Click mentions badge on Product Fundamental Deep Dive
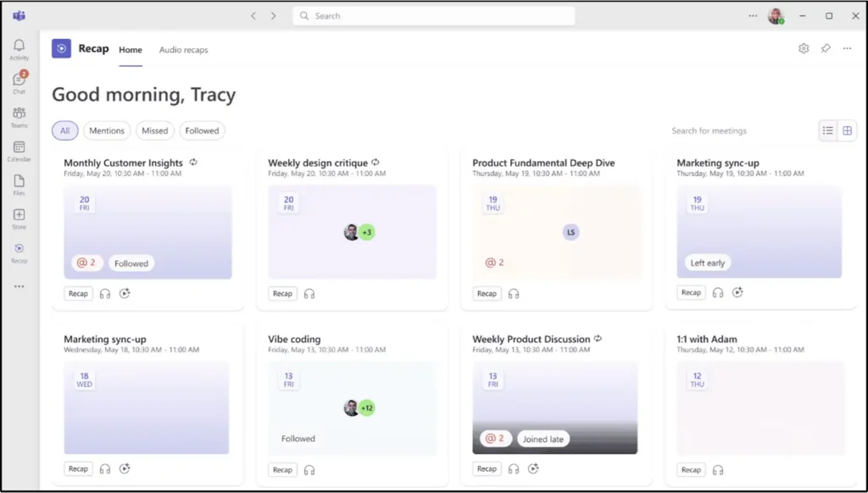This screenshot has height=493, width=868. (x=495, y=263)
